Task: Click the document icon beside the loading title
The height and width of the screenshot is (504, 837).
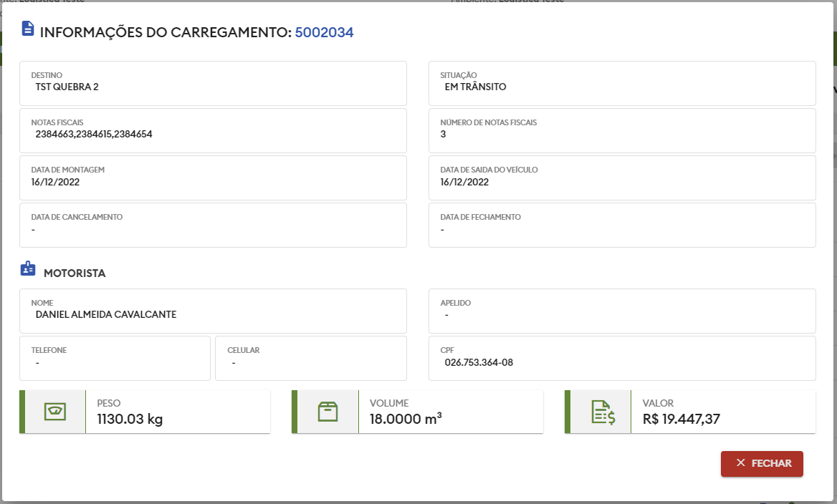Action: [x=28, y=29]
